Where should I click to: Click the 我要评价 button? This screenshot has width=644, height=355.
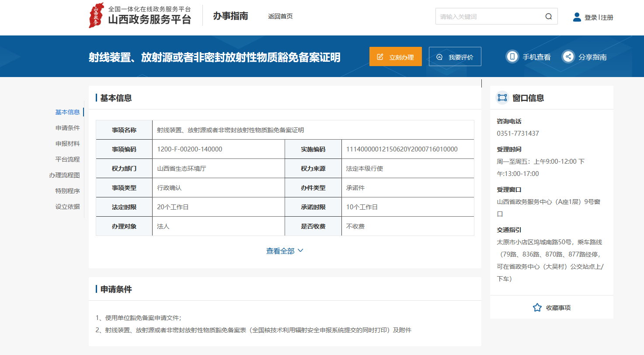click(x=455, y=56)
